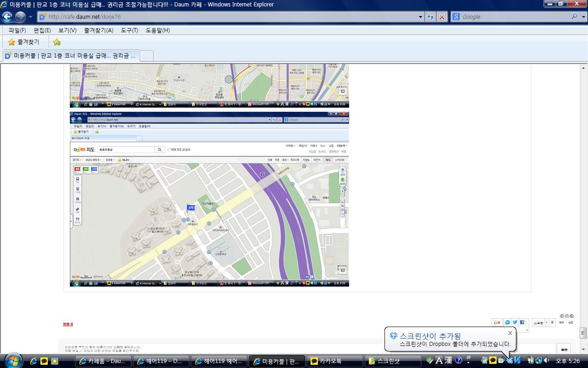Expand the language bar options arrow
588x368 pixels.
468,362
